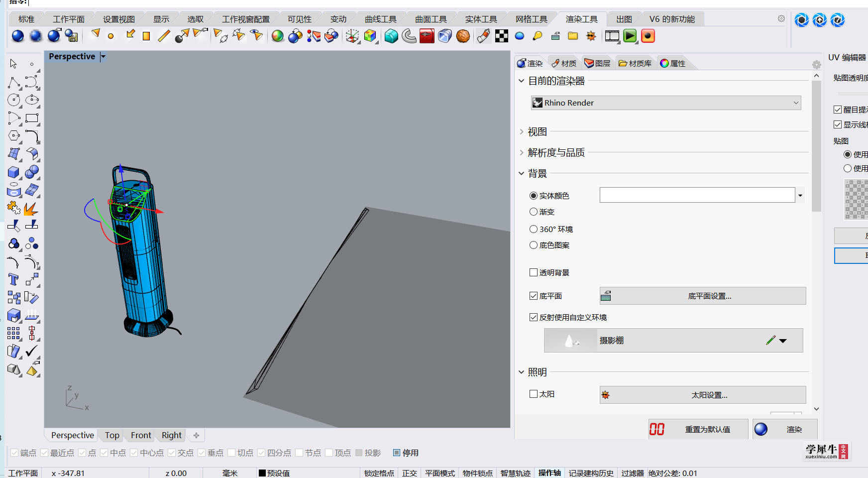
Task: Open the 实体工具 toolbar tab
Action: [481, 19]
